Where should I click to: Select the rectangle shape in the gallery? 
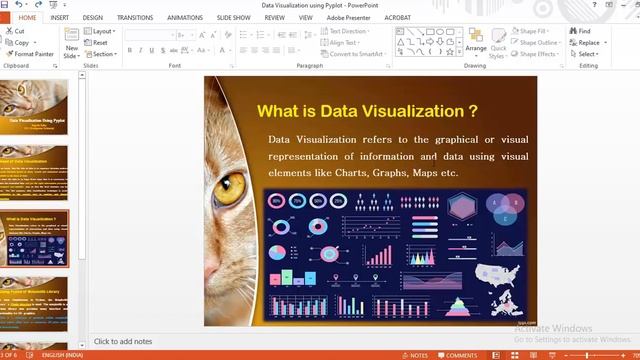pyautogui.click(x=430, y=31)
